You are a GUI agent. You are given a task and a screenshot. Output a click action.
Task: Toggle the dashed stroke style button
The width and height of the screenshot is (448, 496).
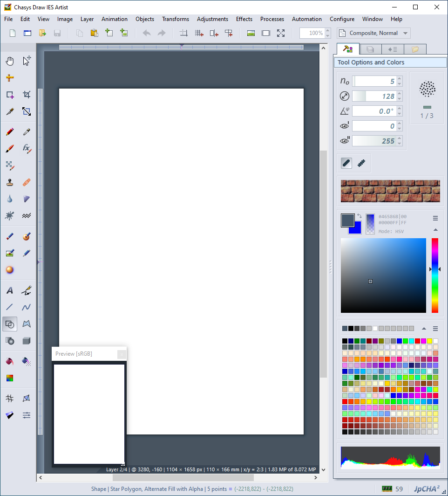point(361,163)
